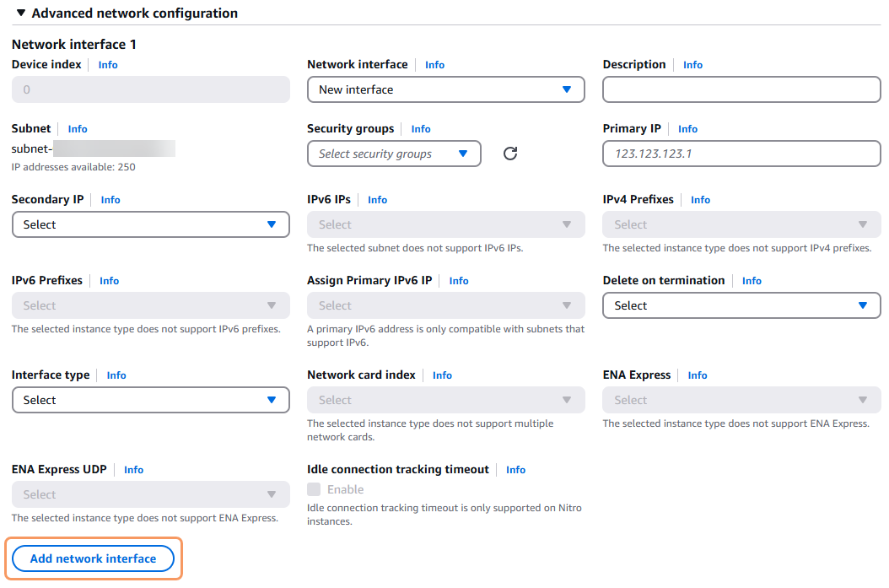Open the Delete on termination dropdown
889x588 pixels.
coord(741,305)
